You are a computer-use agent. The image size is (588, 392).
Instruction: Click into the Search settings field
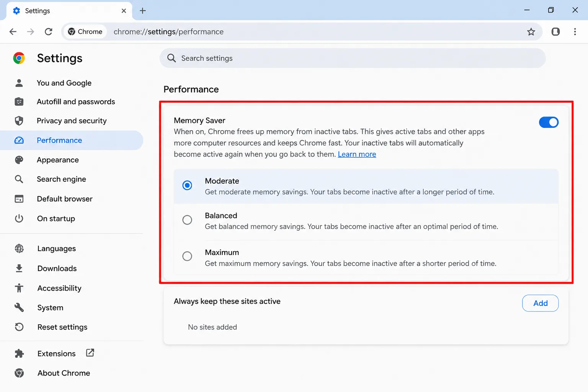353,58
